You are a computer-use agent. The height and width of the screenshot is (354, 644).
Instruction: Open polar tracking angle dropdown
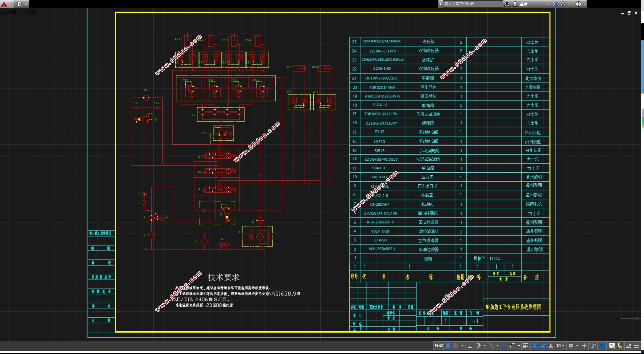(x=484, y=346)
